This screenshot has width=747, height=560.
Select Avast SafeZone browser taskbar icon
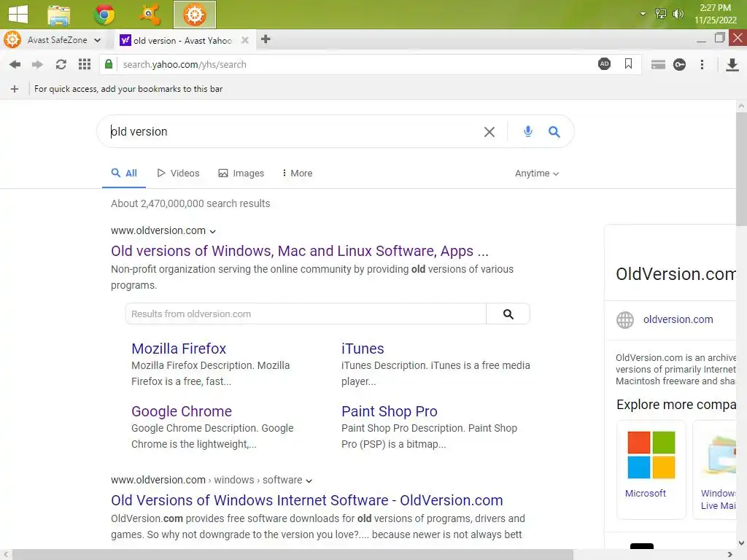pos(195,15)
